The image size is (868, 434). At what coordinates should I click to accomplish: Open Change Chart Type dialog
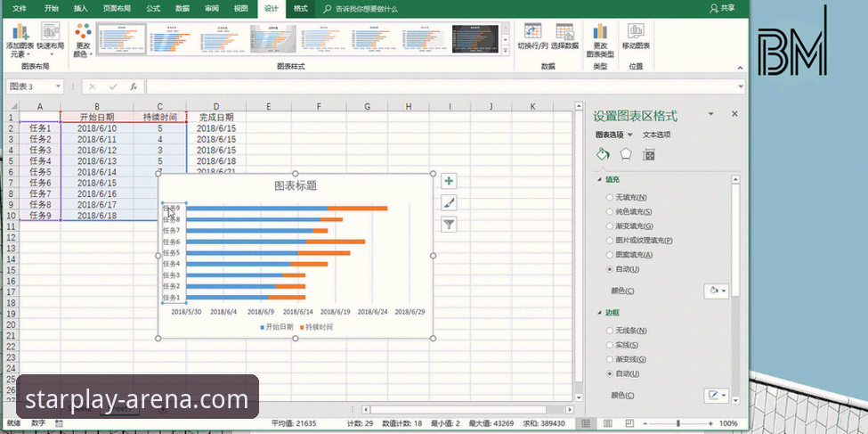[x=600, y=40]
